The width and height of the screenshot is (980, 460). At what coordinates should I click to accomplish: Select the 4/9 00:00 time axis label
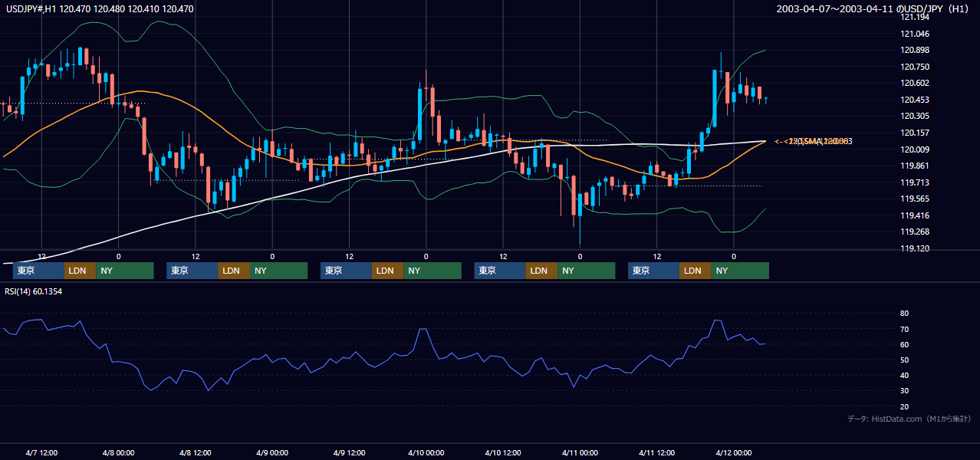[x=271, y=452]
